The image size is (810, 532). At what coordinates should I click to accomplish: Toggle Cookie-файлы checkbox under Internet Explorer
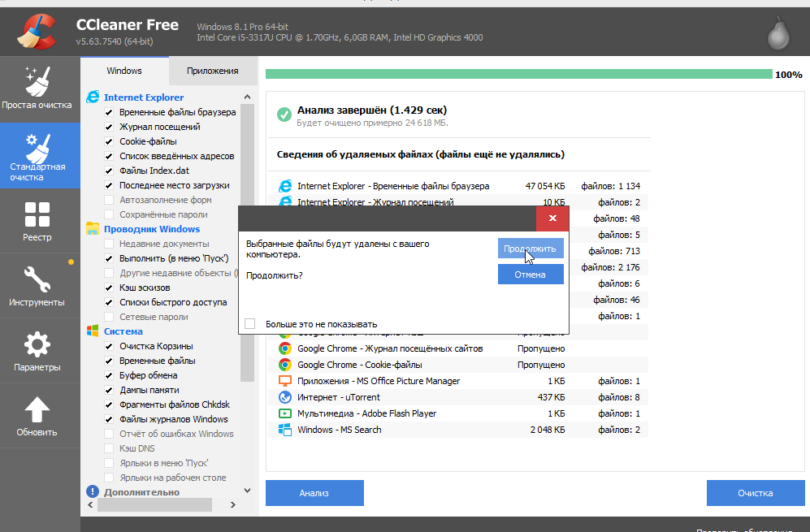pos(109,141)
